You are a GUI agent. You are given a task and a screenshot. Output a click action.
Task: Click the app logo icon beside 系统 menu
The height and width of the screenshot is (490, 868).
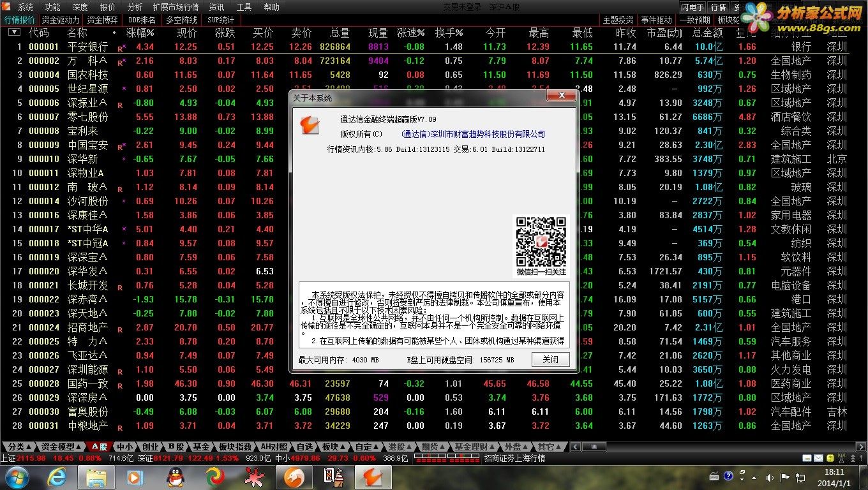point(7,7)
